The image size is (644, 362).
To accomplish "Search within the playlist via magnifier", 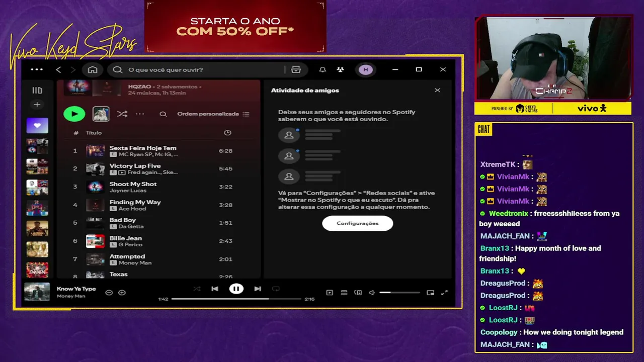I will (163, 114).
